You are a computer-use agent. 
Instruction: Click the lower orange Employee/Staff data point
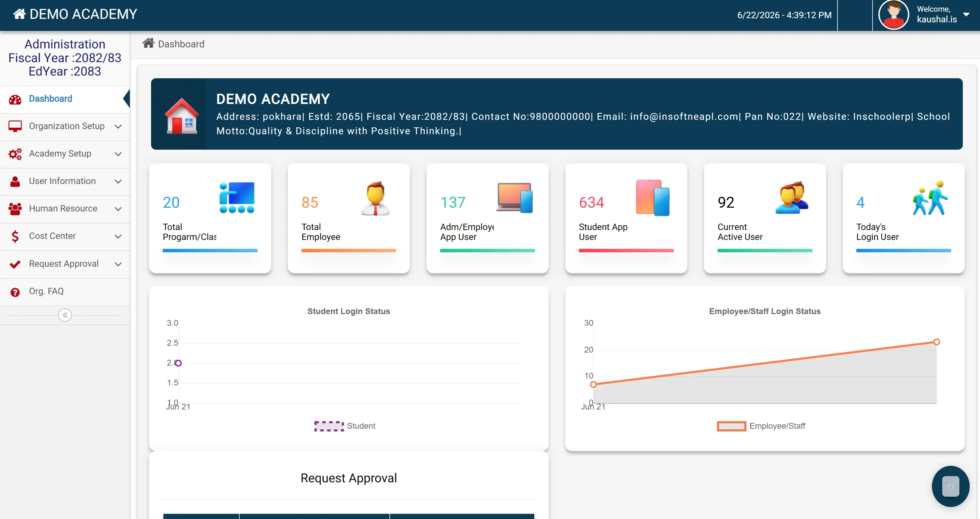(593, 384)
